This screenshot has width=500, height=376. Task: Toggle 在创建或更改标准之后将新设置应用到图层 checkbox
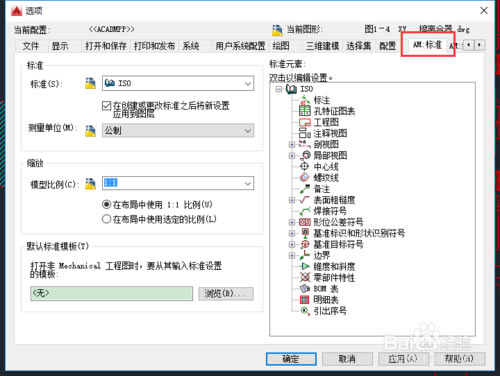coord(106,106)
